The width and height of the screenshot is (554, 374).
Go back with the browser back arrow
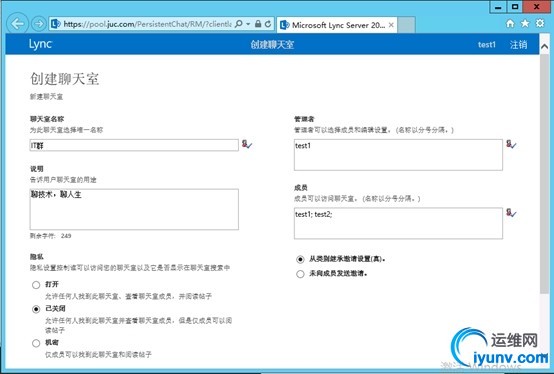click(17, 23)
